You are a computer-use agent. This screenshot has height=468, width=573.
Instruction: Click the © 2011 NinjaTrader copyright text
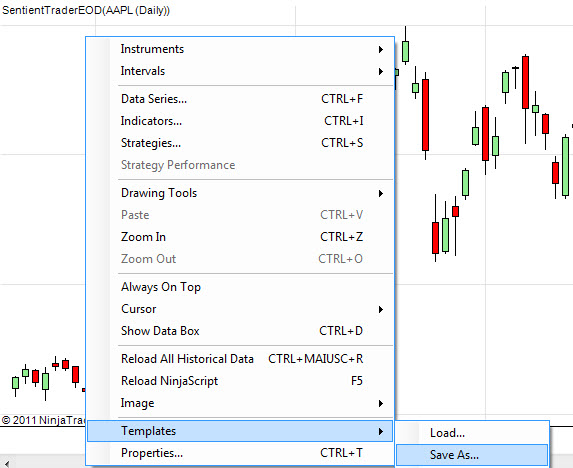(x=43, y=420)
